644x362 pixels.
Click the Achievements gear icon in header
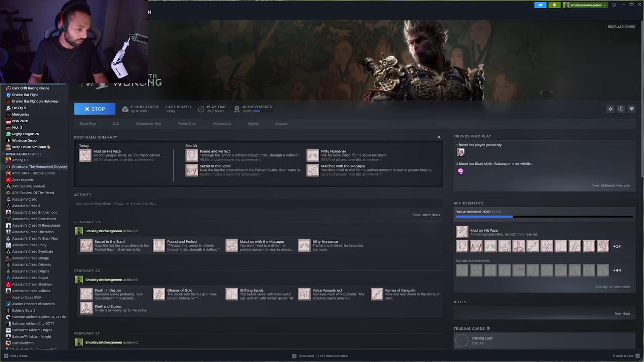pyautogui.click(x=237, y=109)
